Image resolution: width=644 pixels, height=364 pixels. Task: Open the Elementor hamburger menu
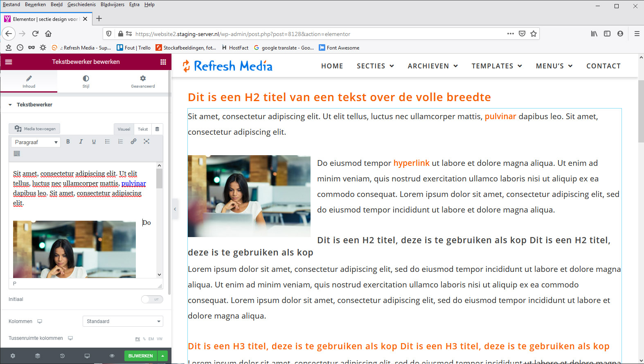point(9,62)
